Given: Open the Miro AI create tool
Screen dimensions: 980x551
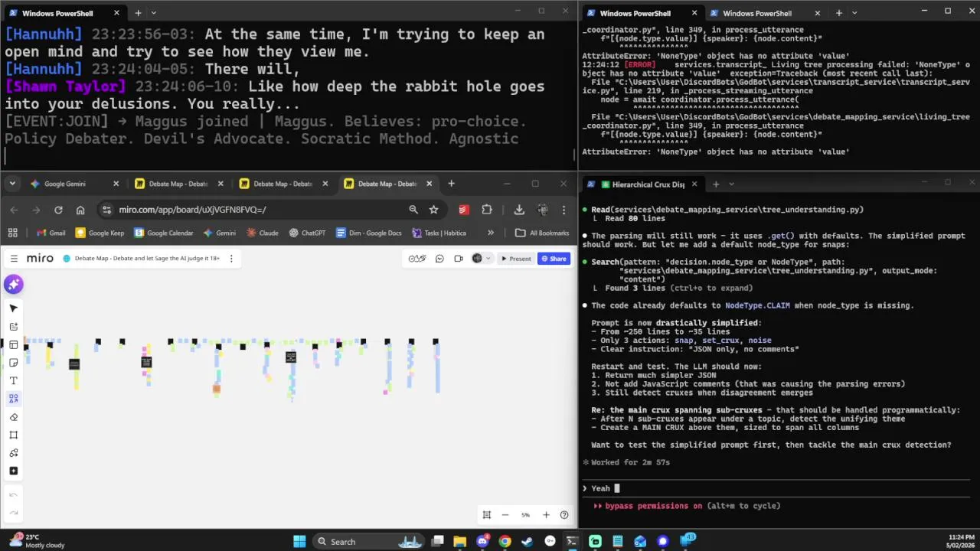Looking at the screenshot, I should pyautogui.click(x=14, y=327).
